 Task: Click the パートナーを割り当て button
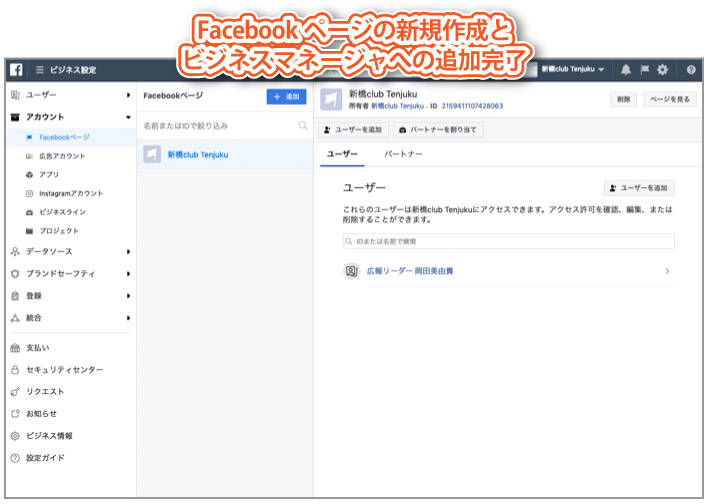click(x=438, y=130)
